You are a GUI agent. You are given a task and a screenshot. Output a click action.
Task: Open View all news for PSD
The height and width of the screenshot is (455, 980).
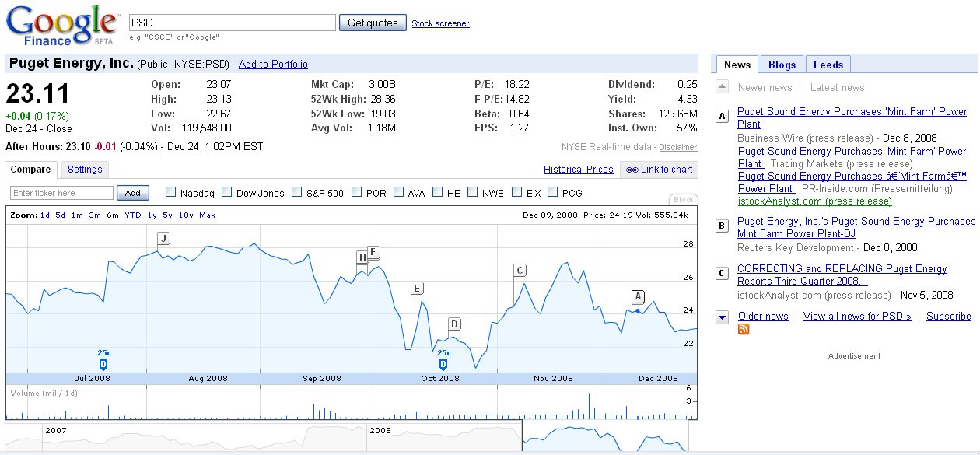857,317
